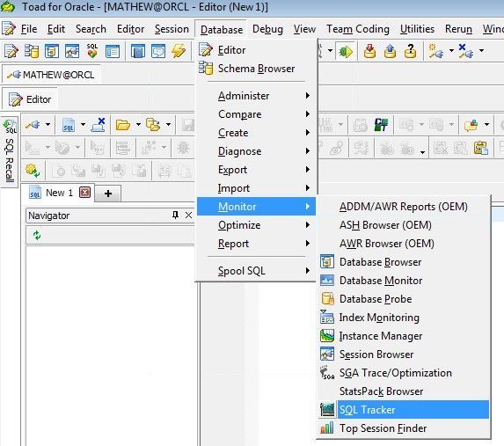The width and height of the screenshot is (504, 446).
Task: Click the Database Browser toolbar icon
Action: click(x=52, y=51)
